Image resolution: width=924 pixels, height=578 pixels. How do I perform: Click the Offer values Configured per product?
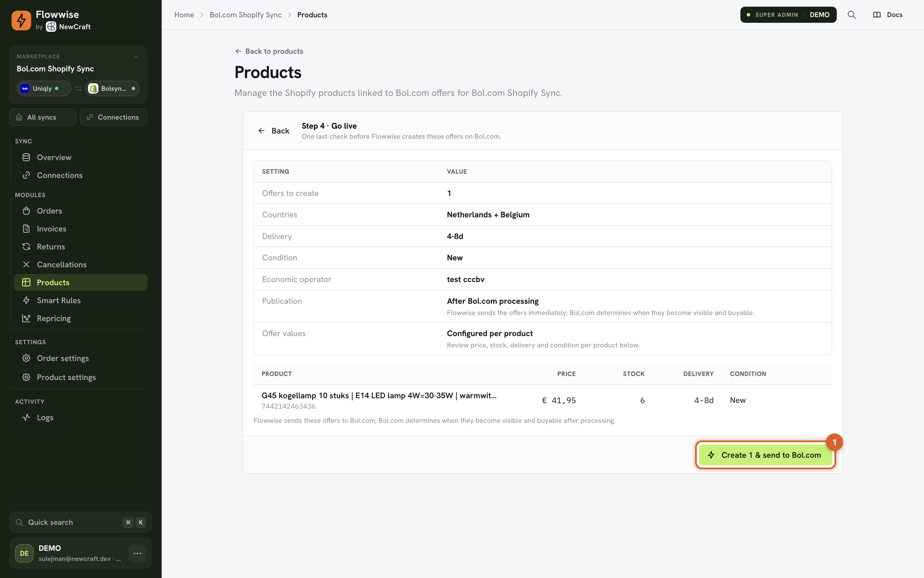point(490,333)
